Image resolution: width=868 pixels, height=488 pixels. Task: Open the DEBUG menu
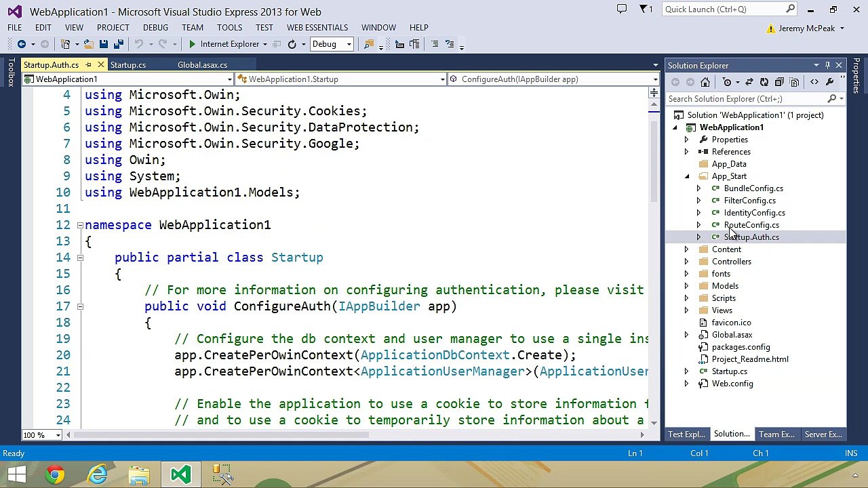[x=155, y=28]
